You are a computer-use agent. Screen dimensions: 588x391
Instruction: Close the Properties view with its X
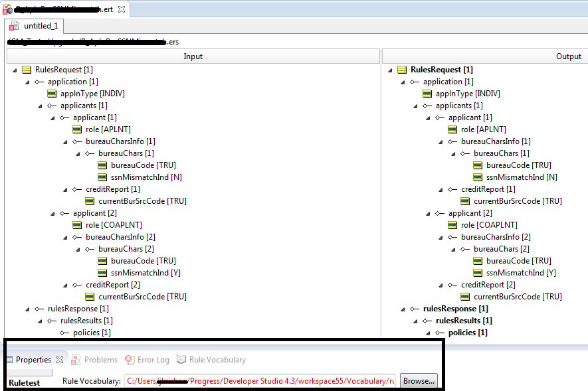(x=60, y=360)
